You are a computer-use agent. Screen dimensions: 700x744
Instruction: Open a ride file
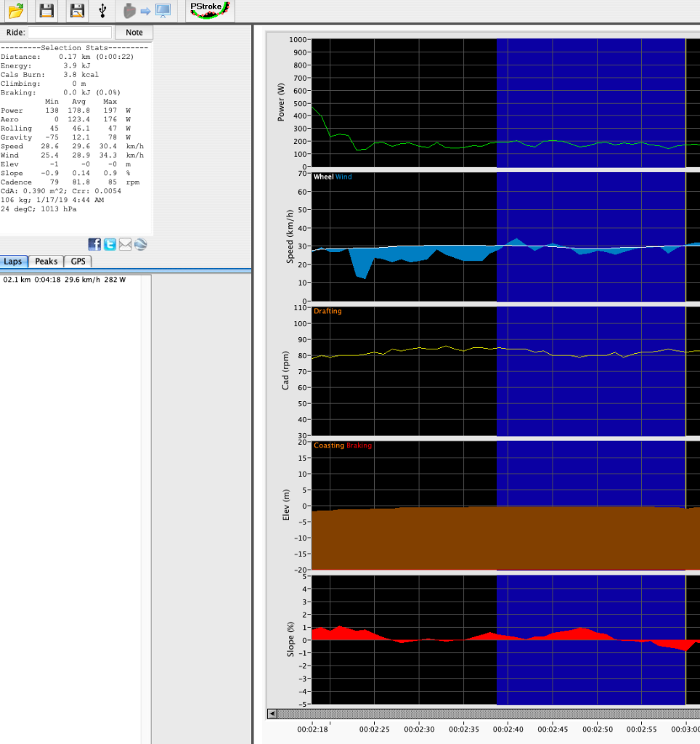click(15, 11)
